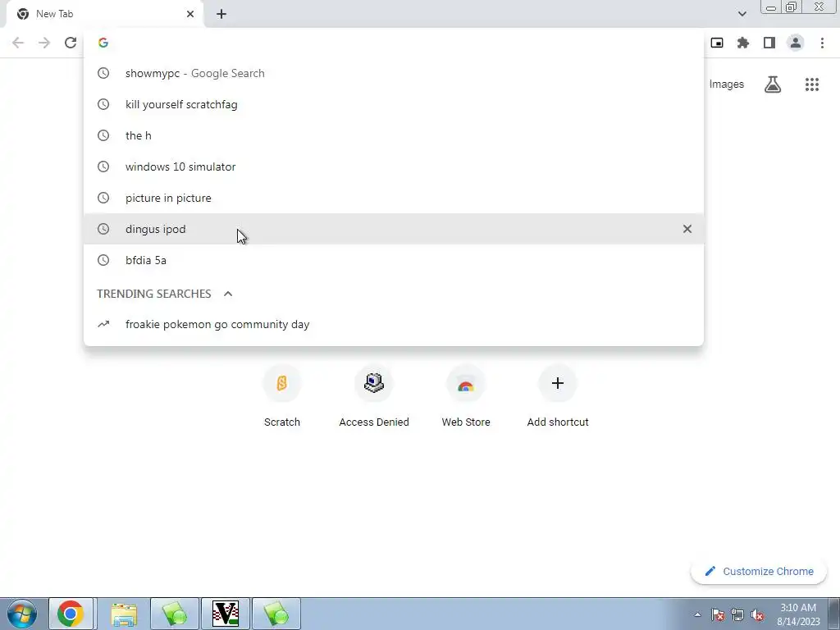Show hidden tray icons arrow

tap(697, 614)
